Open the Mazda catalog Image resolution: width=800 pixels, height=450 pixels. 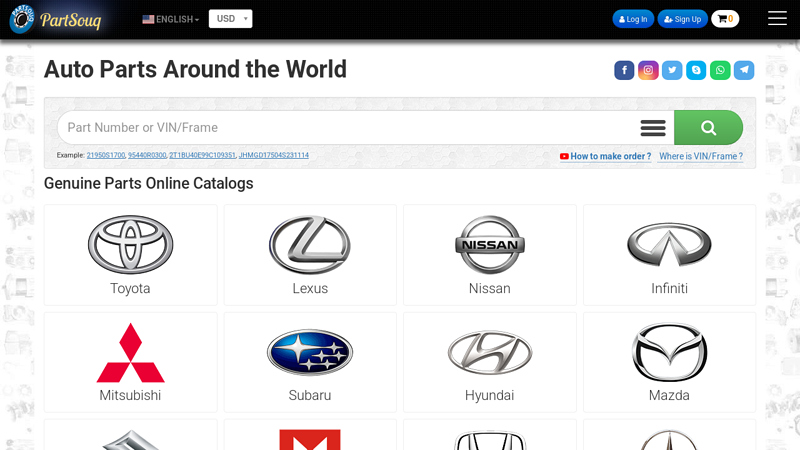pyautogui.click(x=669, y=362)
